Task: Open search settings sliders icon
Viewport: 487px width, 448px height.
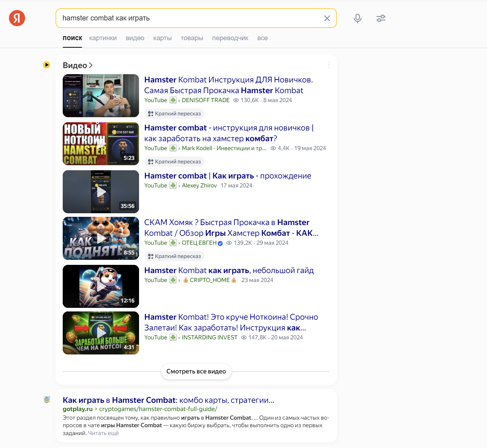Action: point(381,18)
